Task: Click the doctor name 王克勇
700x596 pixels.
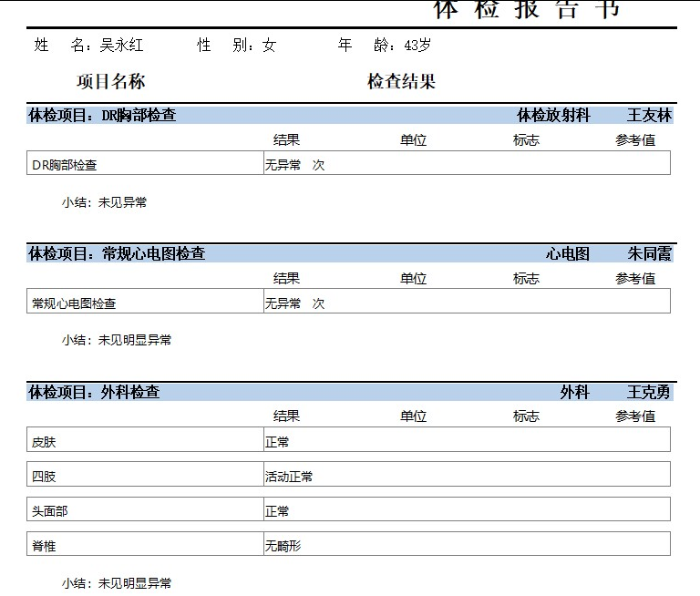Action: tap(649, 392)
